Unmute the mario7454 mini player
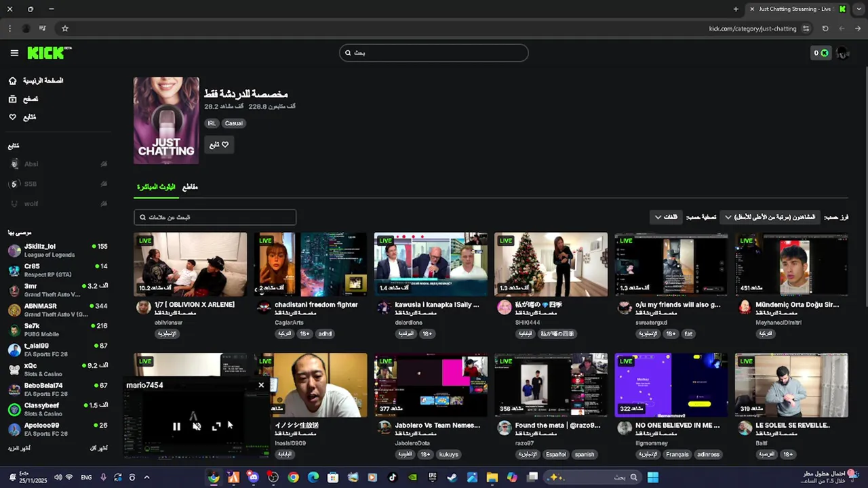The height and width of the screenshot is (488, 868). 197,426
